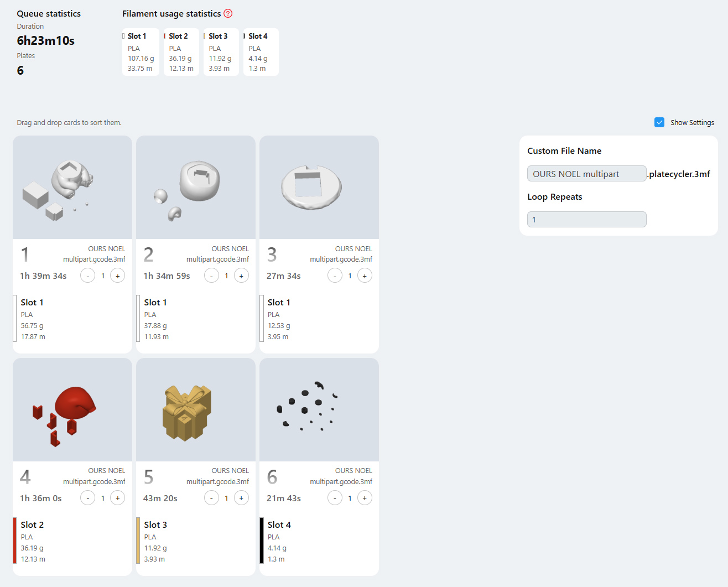This screenshot has width=728, height=587.
Task: Decrease plate 6 repeats with minus button
Action: point(335,498)
